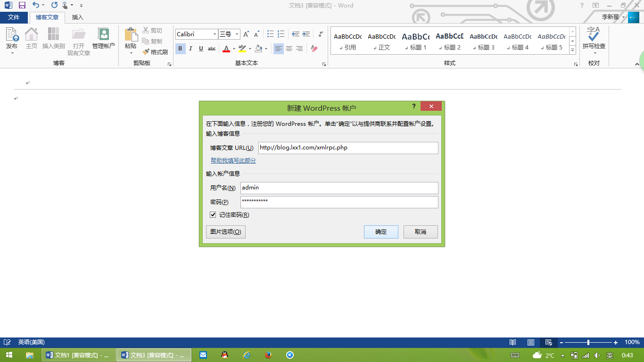644x362 pixels.
Task: Center-align the text
Action: (289, 49)
